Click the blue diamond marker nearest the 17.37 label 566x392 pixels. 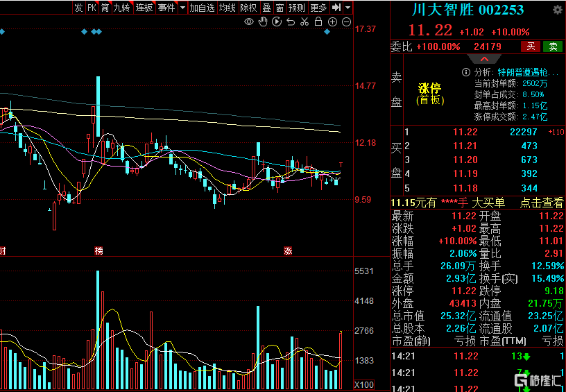point(327,32)
